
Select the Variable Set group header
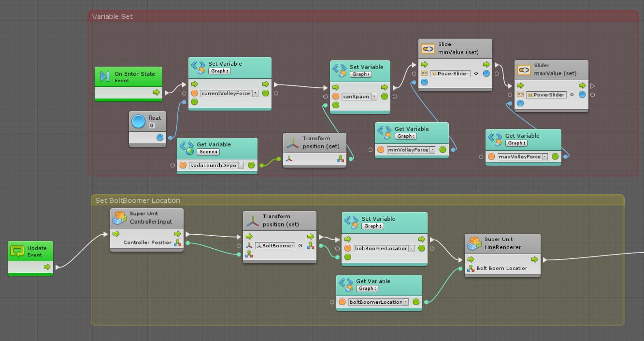(113, 16)
